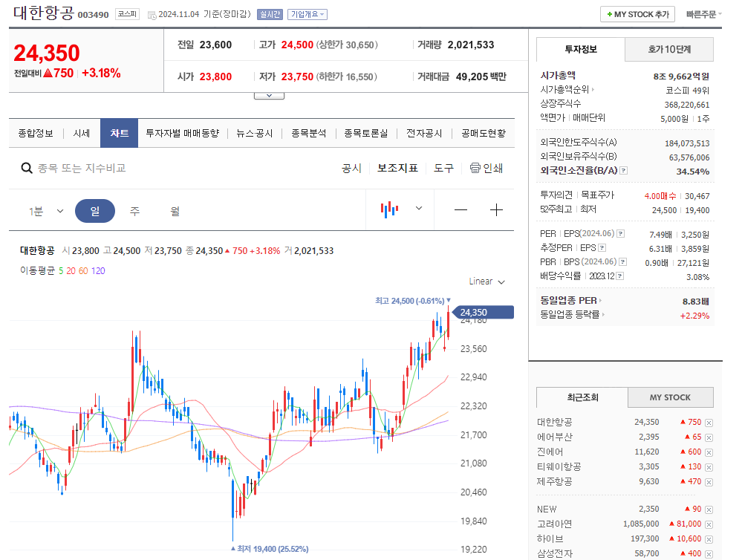This screenshot has width=742, height=560.
Task: Click the print icon next to 인쇄
Action: pyautogui.click(x=475, y=168)
